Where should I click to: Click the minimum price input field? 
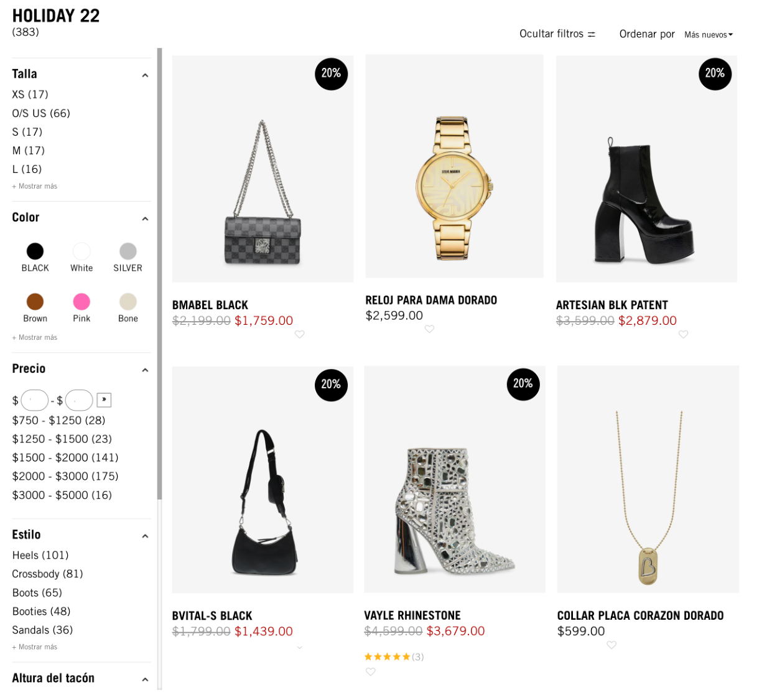pos(34,399)
